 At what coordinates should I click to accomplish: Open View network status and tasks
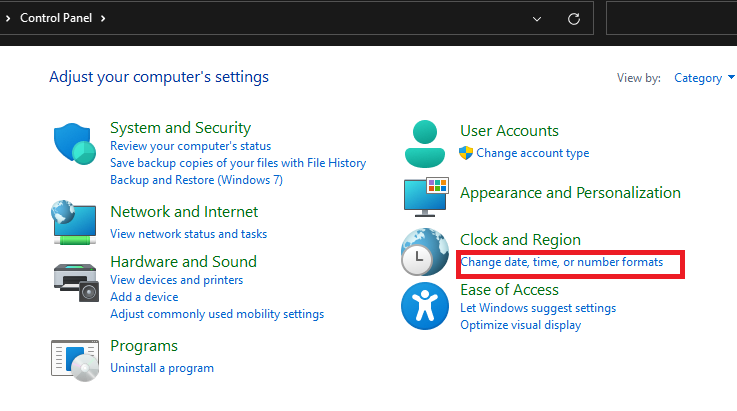point(188,234)
